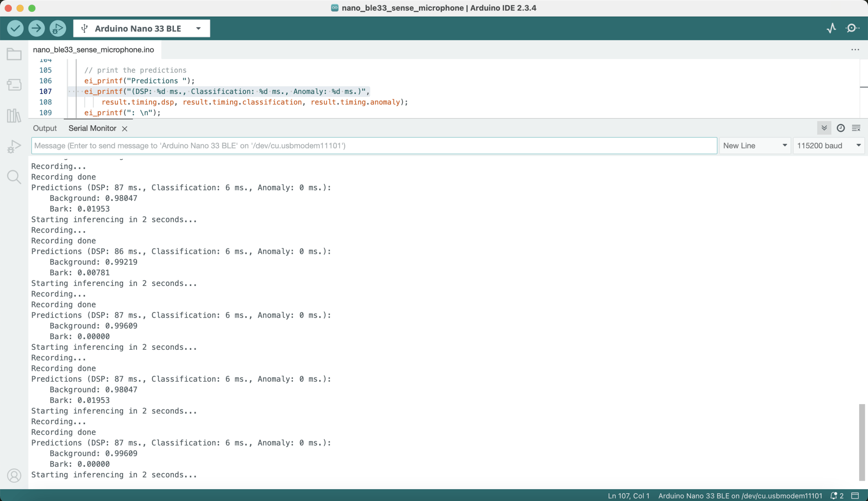Expand the Arduino Nano 33 BLE board selector
Viewport: 868px width, 501px height.
[x=141, y=28]
